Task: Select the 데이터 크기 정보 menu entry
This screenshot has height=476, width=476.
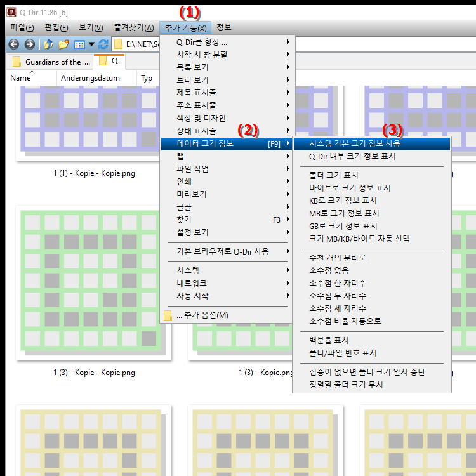Action: click(227, 143)
